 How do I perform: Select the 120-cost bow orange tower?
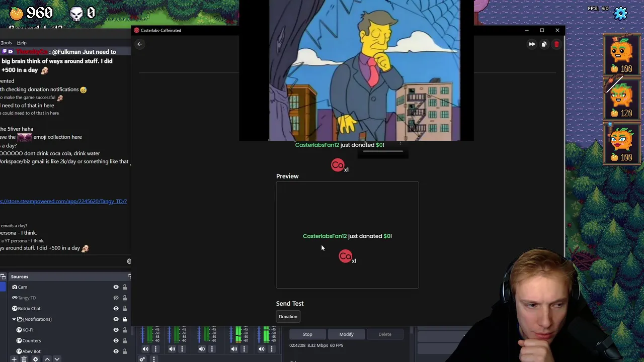point(622,99)
